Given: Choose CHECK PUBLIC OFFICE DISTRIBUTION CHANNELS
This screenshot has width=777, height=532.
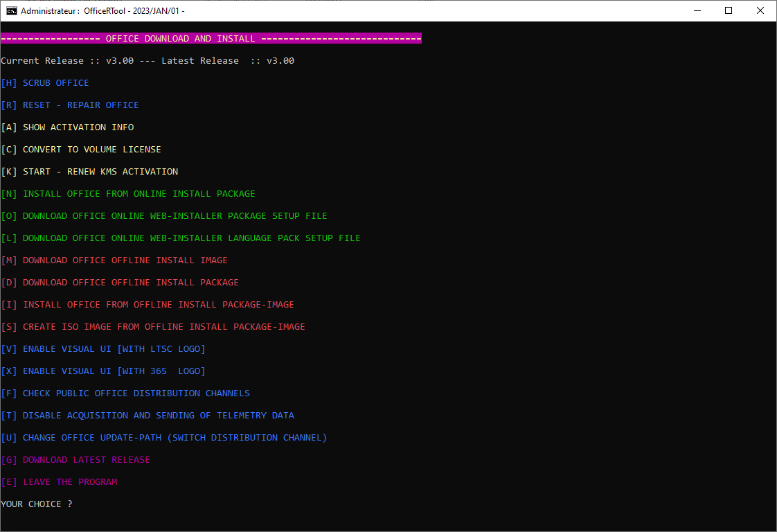Looking at the screenshot, I should tap(125, 393).
